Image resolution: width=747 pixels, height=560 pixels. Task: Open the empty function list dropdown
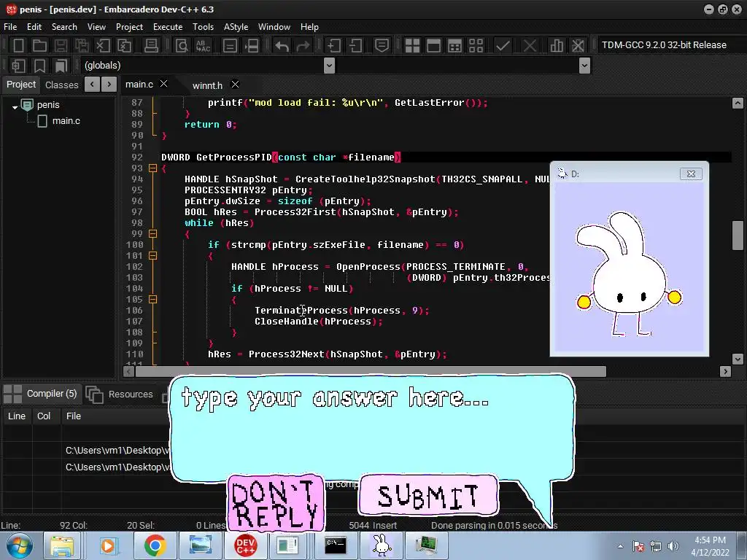584,65
